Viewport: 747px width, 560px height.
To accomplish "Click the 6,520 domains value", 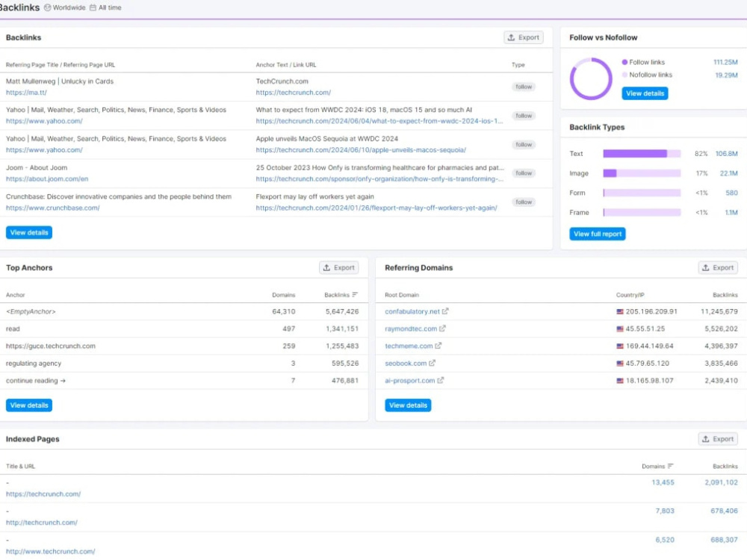I will pyautogui.click(x=665, y=540).
